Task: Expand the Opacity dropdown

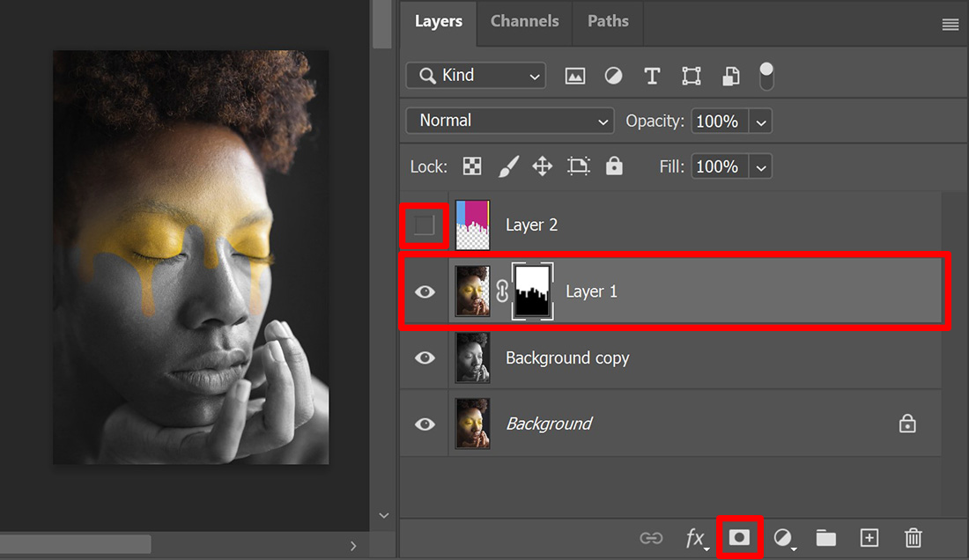Action: [759, 121]
